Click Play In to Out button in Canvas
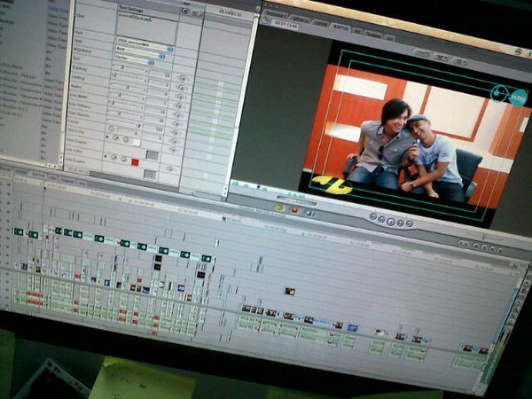Image resolution: width=532 pixels, height=399 pixels. (x=381, y=220)
